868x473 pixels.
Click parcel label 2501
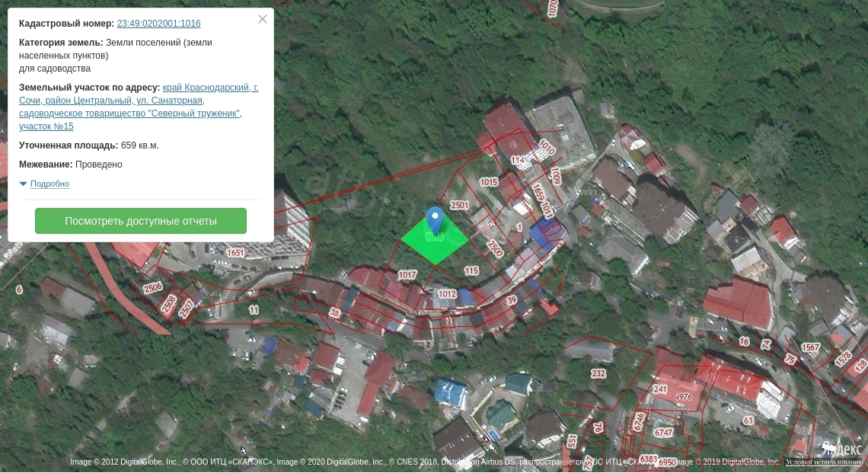click(x=459, y=205)
